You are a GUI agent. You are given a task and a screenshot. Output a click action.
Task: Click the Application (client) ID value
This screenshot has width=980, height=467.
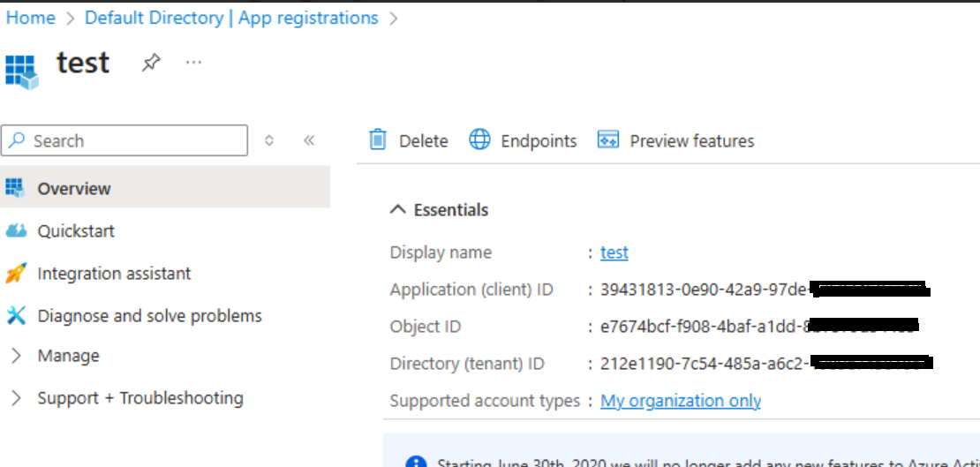click(765, 290)
